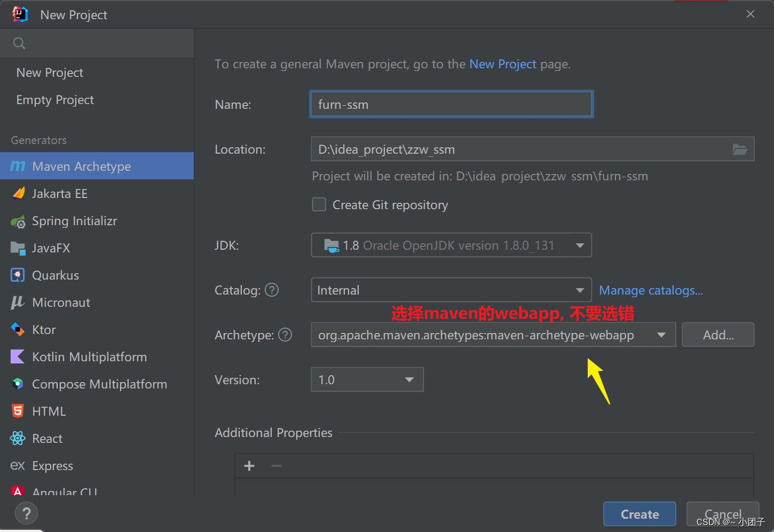Expand the Archetype dropdown arrow
Viewport: 774px width, 532px height.
pos(661,335)
